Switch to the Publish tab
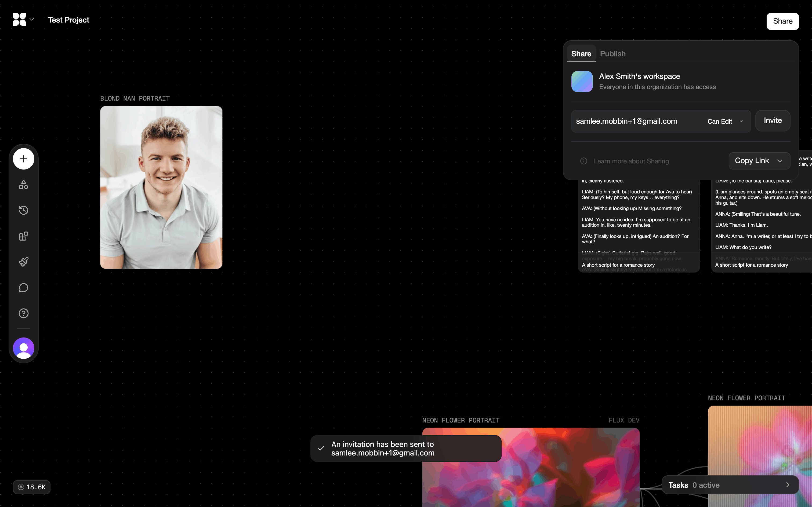Viewport: 812px width, 507px height. (612, 54)
